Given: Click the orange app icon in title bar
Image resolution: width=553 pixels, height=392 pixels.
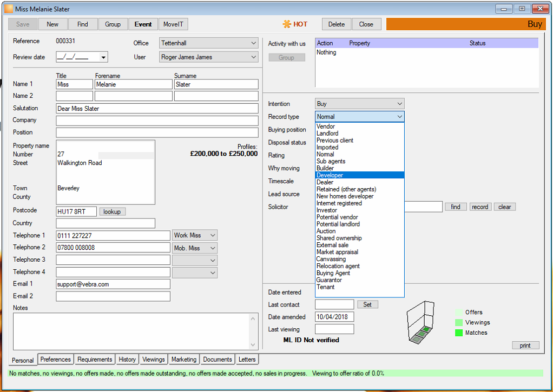Looking at the screenshot, I should click(9, 9).
